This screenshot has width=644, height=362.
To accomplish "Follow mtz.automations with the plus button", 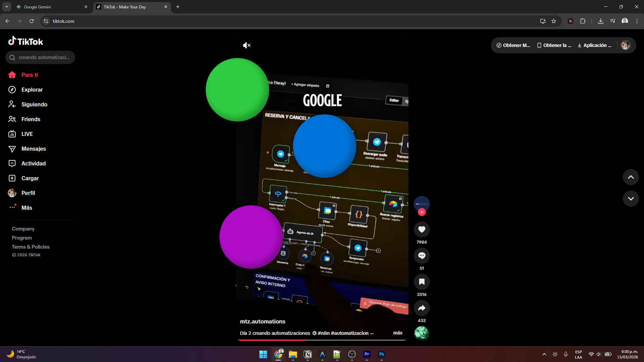I will 422,212.
